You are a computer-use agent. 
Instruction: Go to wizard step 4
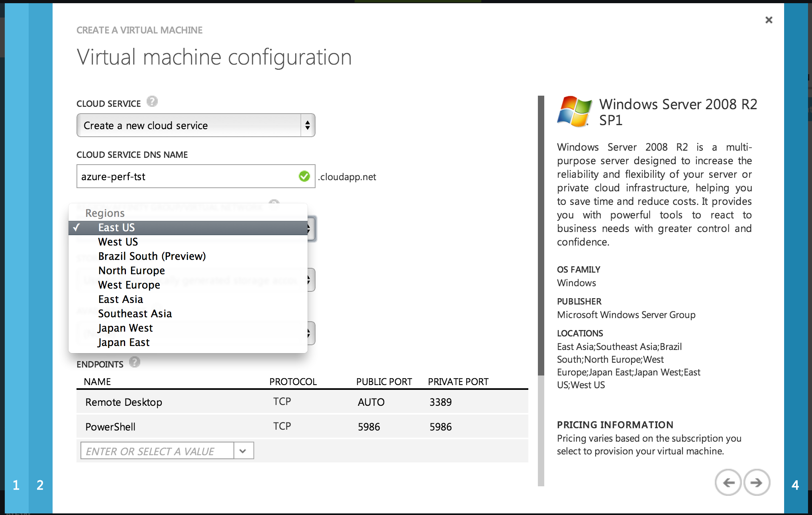click(795, 485)
